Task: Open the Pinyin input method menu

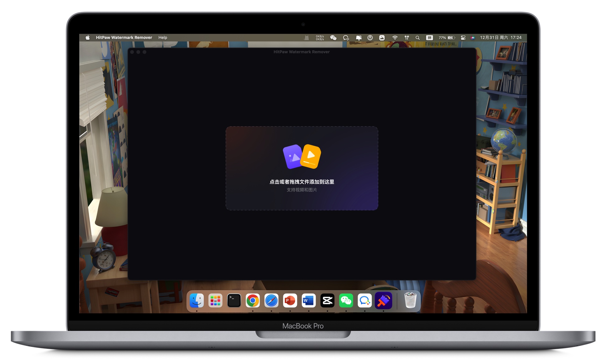Action: click(429, 38)
